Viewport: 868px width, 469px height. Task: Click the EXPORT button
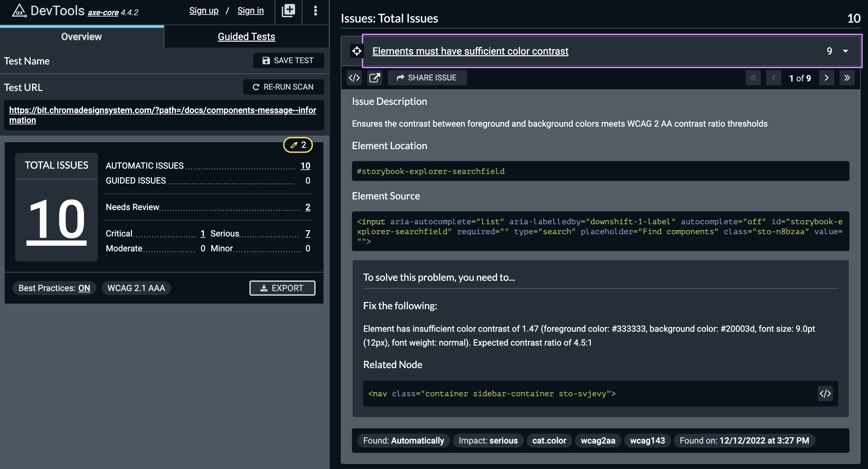click(282, 288)
